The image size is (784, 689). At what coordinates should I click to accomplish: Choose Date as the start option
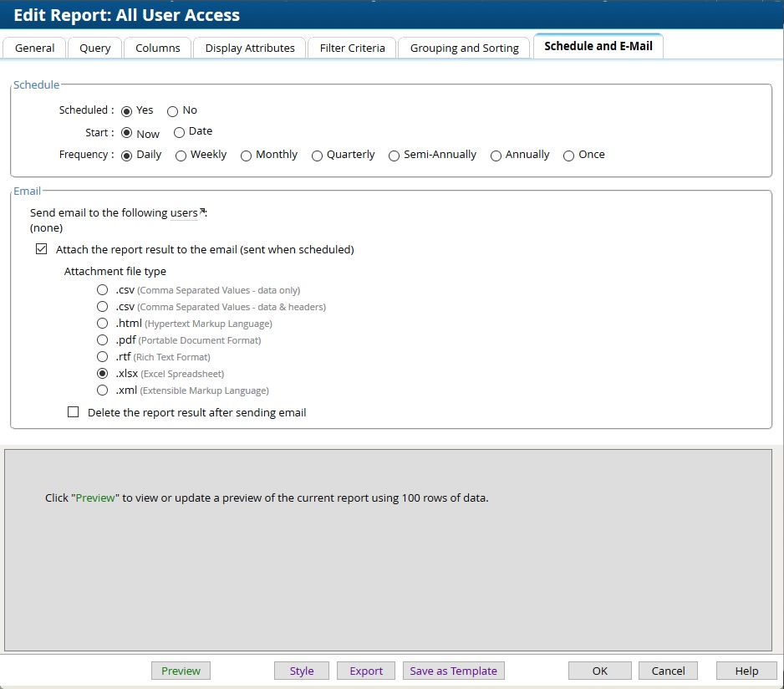coord(177,131)
